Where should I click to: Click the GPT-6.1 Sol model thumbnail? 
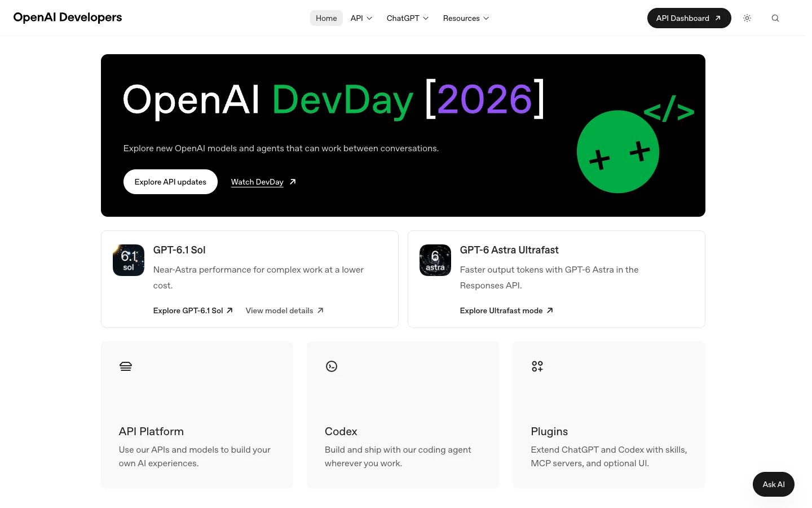(129, 260)
